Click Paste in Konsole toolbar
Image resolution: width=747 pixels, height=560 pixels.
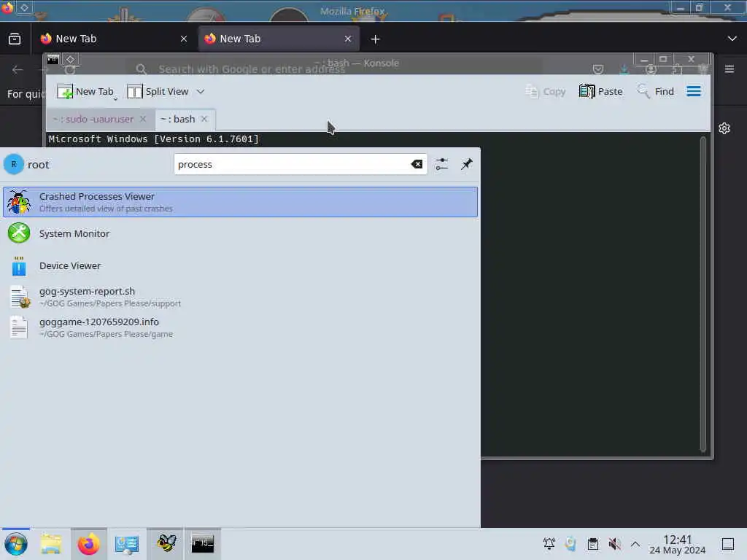(x=601, y=91)
